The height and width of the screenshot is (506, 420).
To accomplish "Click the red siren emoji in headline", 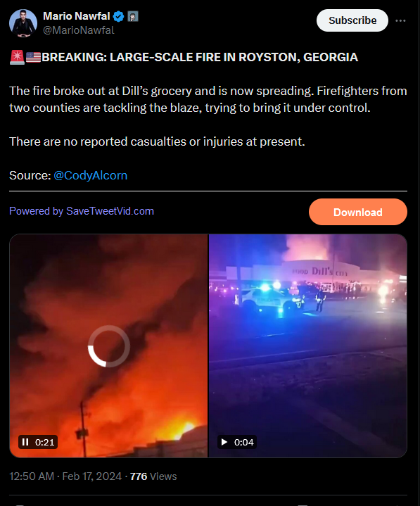I will pyautogui.click(x=17, y=57).
